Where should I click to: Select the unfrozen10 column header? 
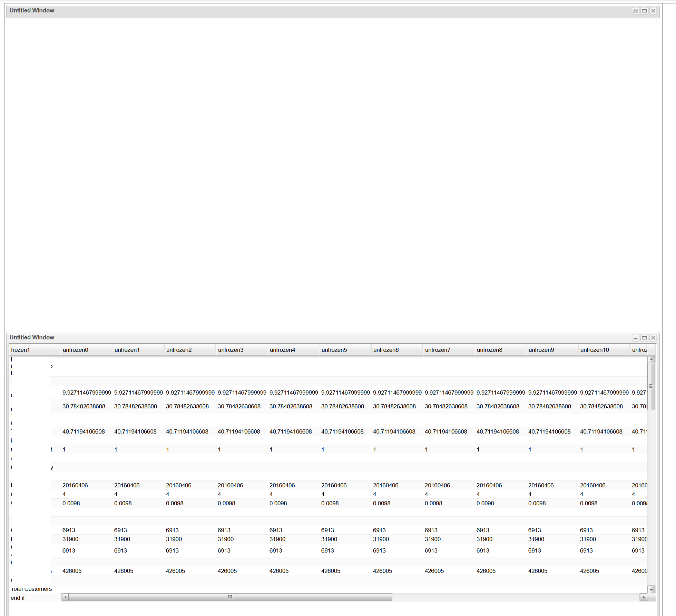pyautogui.click(x=604, y=350)
